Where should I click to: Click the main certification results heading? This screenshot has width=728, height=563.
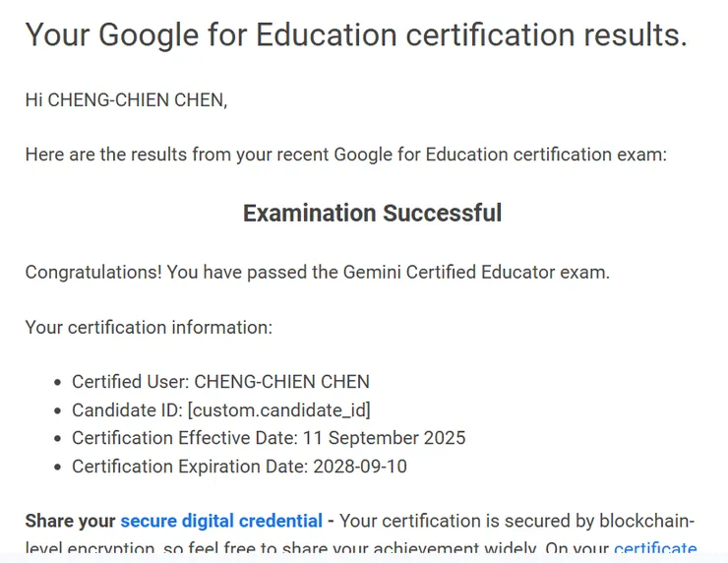356,35
